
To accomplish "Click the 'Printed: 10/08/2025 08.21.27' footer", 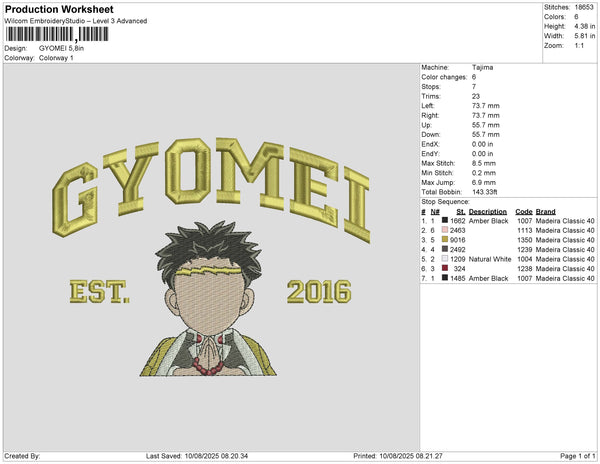I will pos(398,456).
